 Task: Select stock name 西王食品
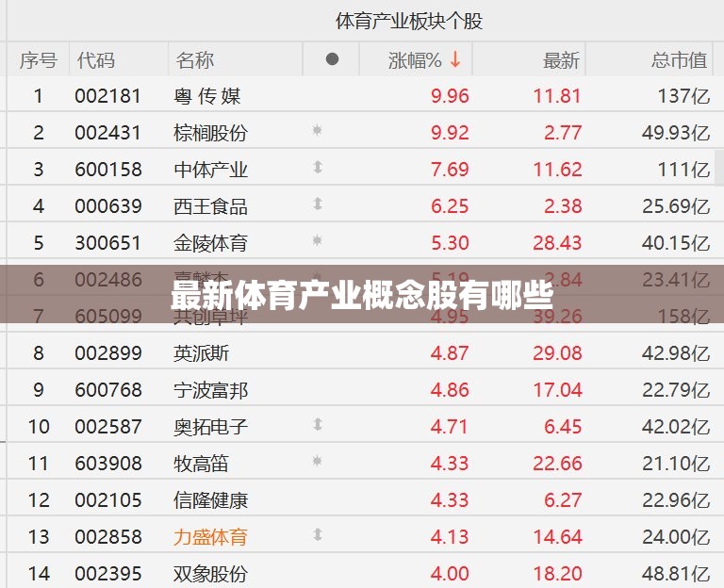point(210,206)
